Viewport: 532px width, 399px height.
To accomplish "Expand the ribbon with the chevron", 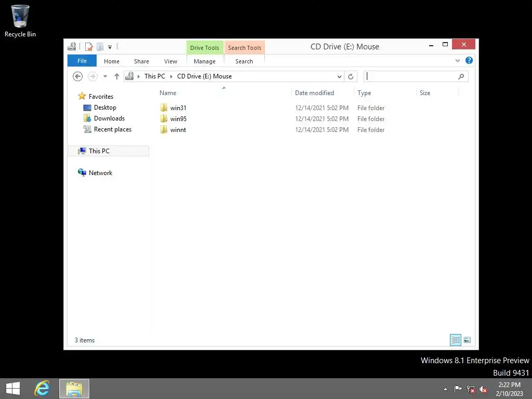I will pos(457,60).
